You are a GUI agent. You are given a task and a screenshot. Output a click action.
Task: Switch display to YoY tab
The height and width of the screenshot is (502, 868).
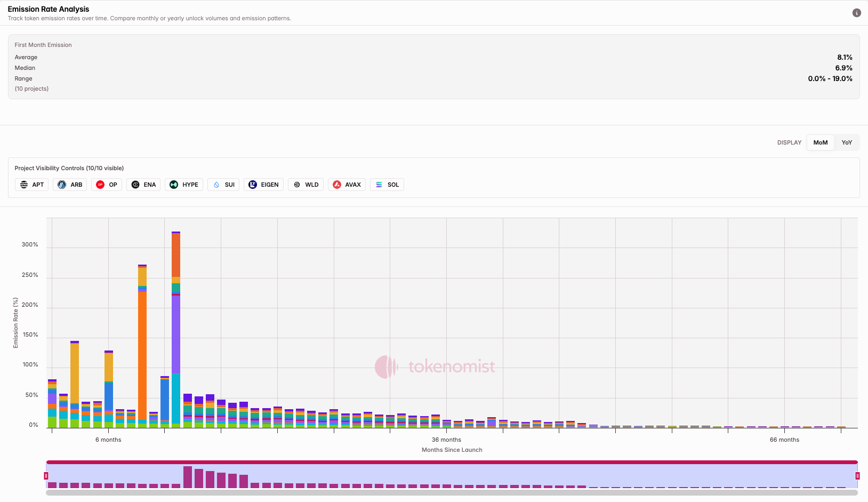pos(847,142)
